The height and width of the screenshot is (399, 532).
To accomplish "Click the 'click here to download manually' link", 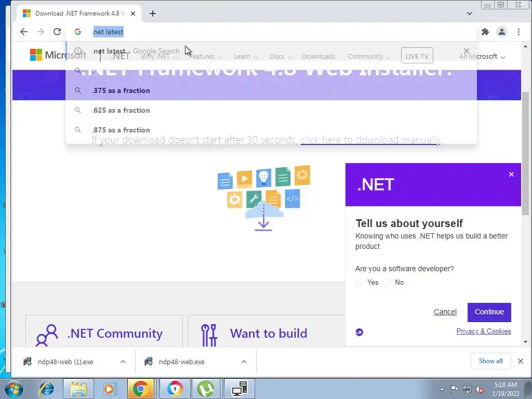I will (370, 140).
